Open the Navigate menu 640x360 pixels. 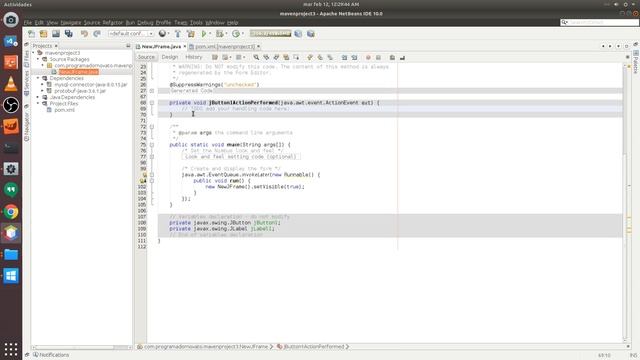[71, 23]
